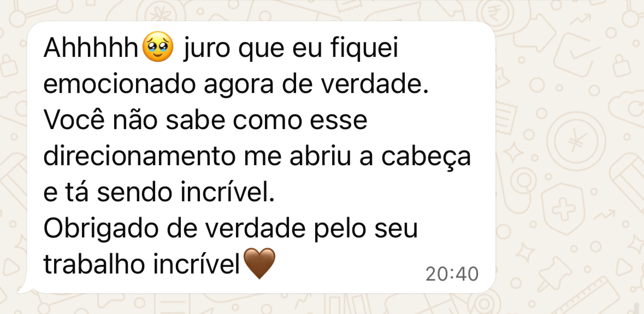
Task: Click the word "direcionamento" in the message
Action: 139,156
